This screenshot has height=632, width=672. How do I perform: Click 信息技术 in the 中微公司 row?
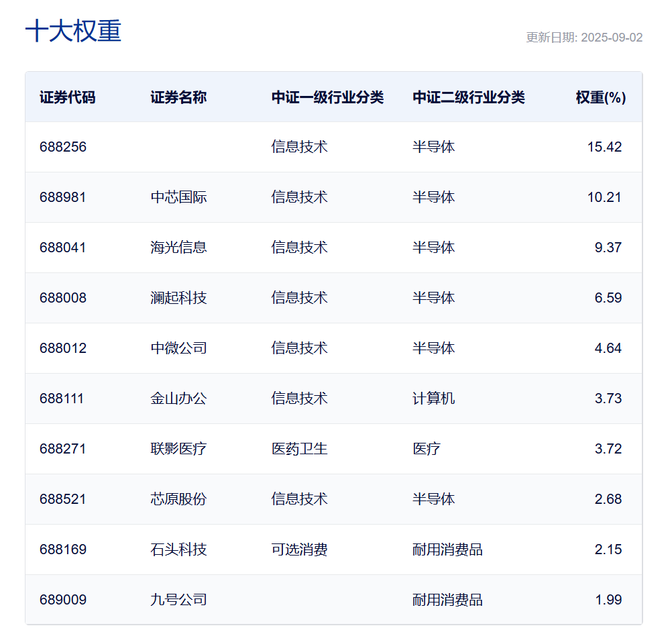click(x=299, y=348)
